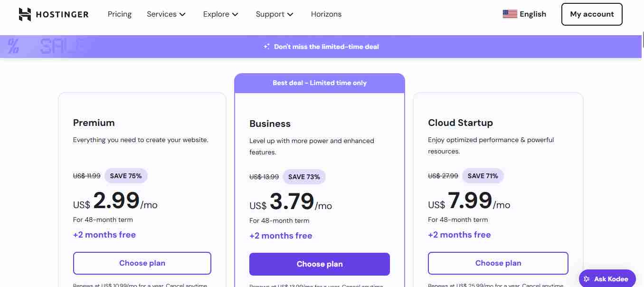Click the Ask Kodee sparkle icon
The height and width of the screenshot is (287, 644).
point(587,279)
